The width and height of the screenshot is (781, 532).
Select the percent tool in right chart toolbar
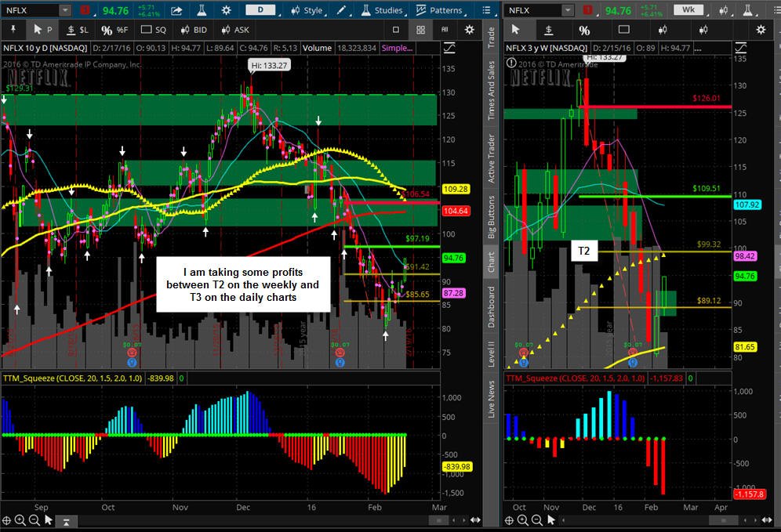point(584,31)
